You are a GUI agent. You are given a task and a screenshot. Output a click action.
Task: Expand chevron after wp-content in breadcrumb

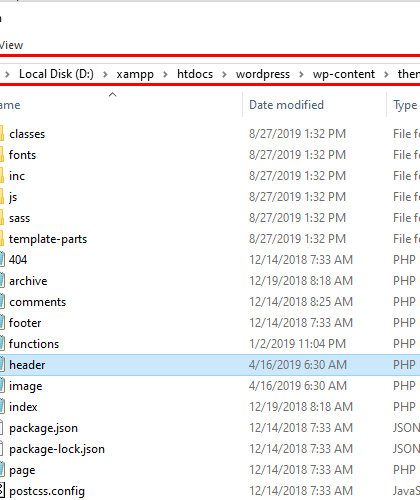point(386,74)
